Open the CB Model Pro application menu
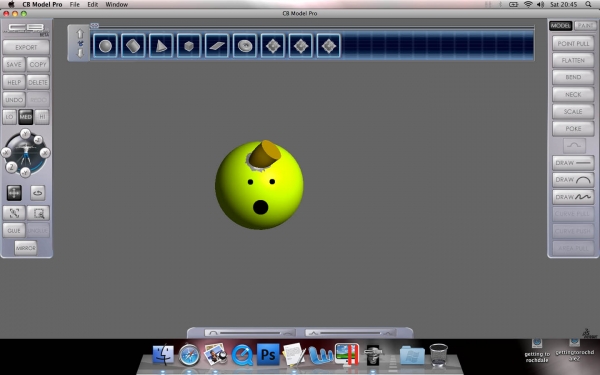This screenshot has height=375, width=600. tap(42, 5)
